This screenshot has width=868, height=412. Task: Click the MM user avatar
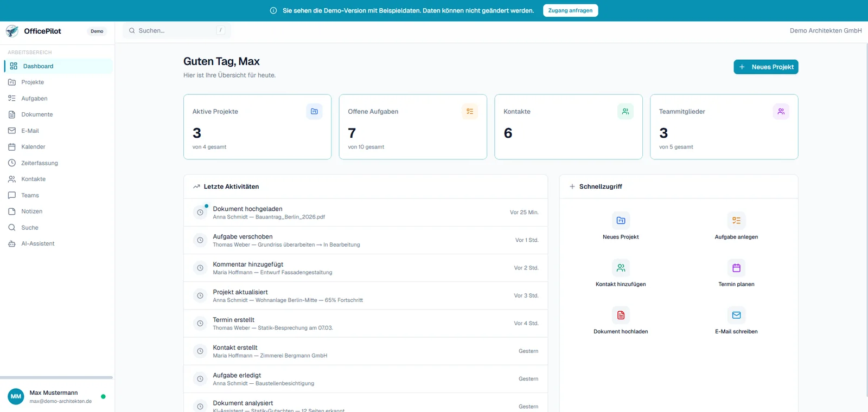(16, 396)
